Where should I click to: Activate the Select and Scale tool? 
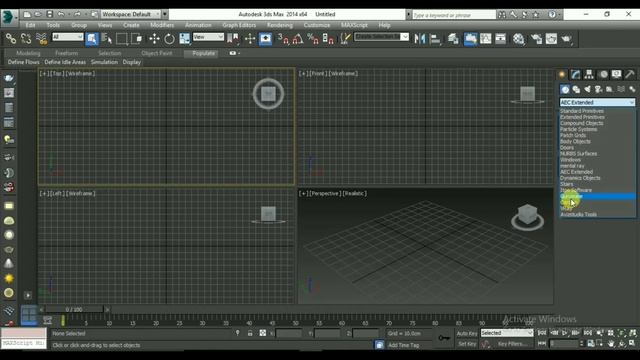184,39
